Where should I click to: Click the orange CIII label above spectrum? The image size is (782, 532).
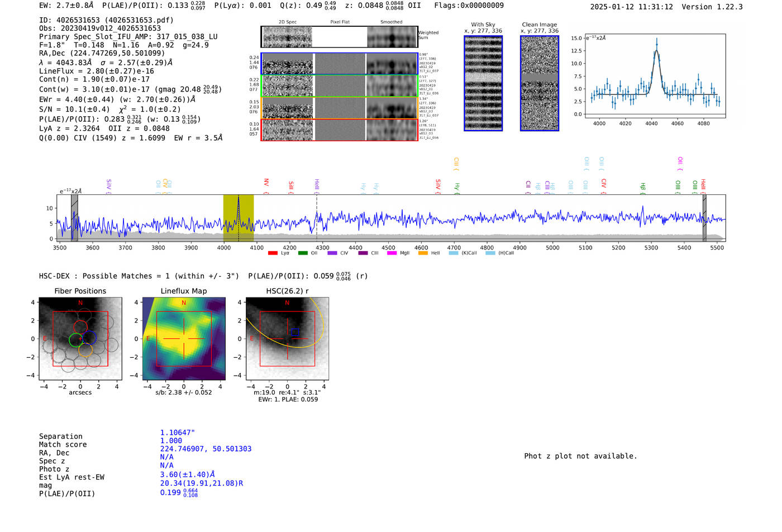coord(456,164)
